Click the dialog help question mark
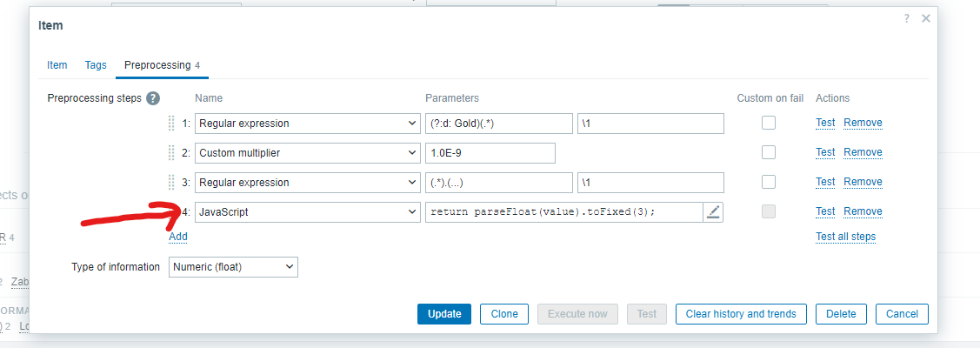Image resolution: width=980 pixels, height=348 pixels. (x=908, y=18)
